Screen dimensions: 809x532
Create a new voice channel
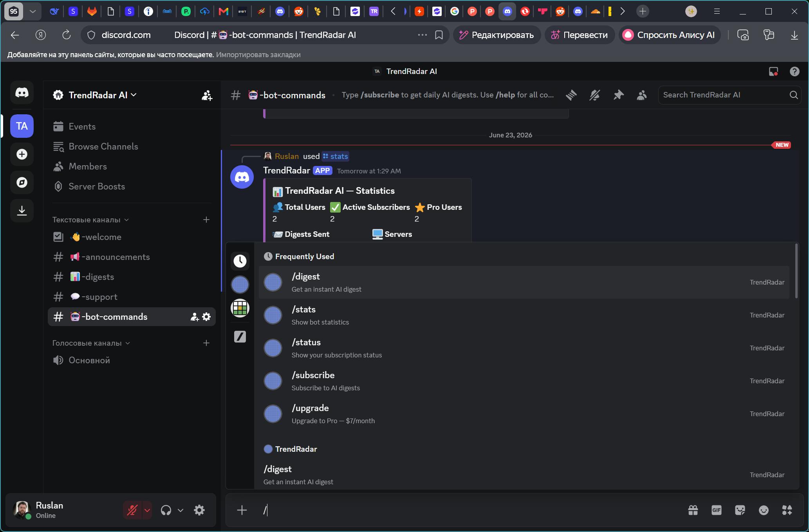click(206, 343)
